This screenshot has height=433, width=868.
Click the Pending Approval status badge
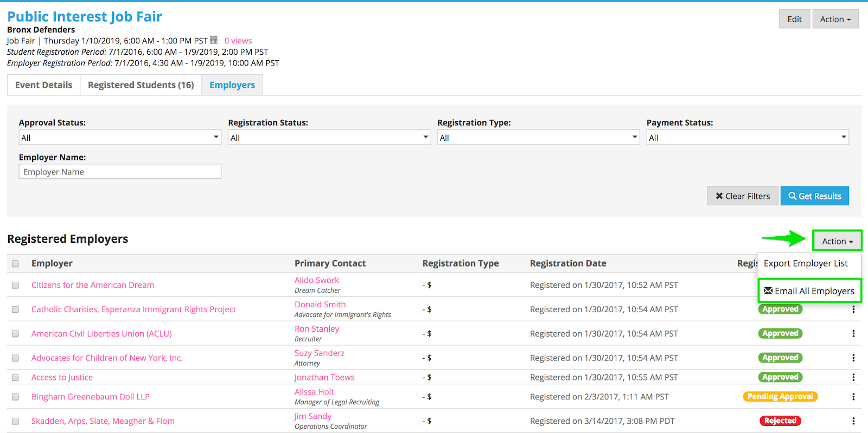point(780,397)
